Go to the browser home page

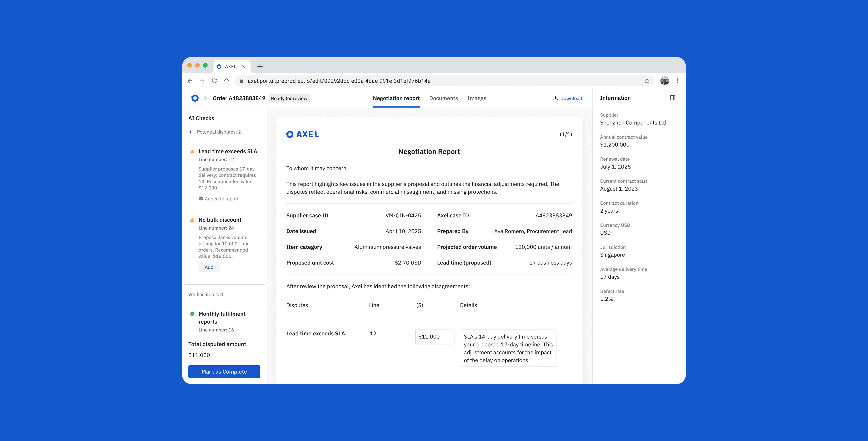226,81
